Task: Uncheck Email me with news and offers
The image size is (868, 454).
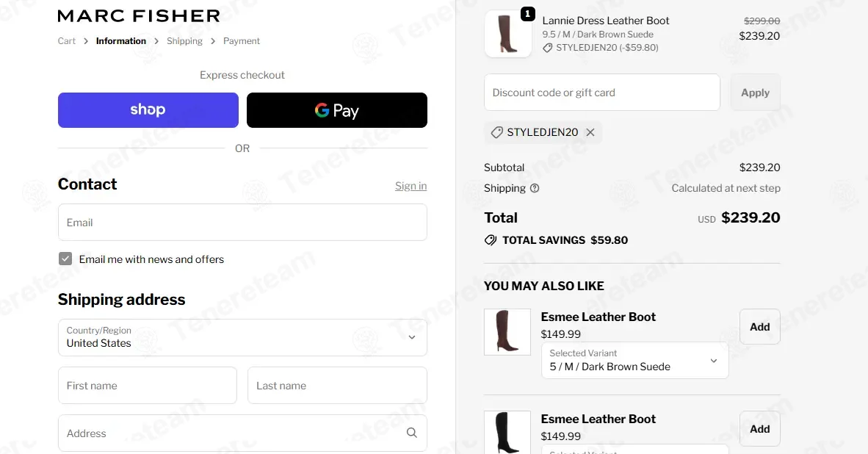Action: point(65,259)
